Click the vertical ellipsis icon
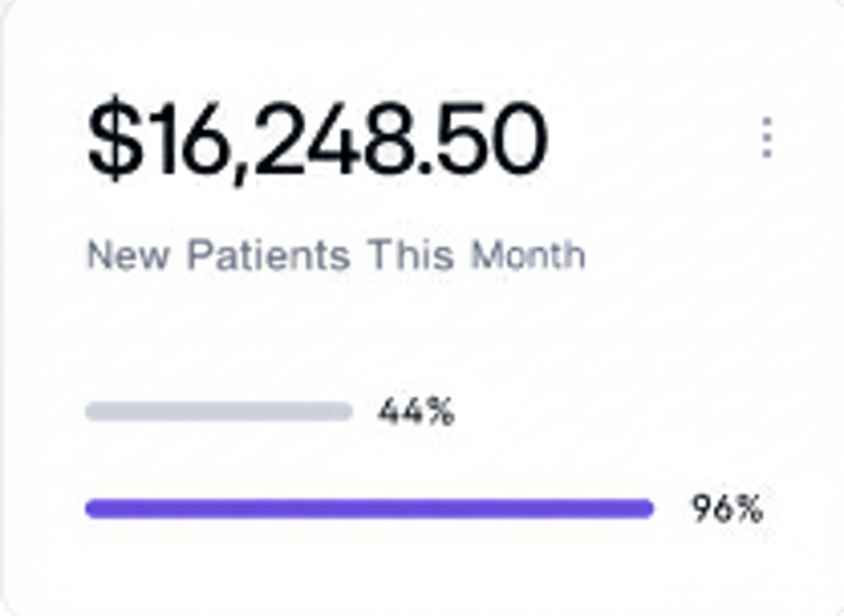The image size is (844, 616). (766, 138)
